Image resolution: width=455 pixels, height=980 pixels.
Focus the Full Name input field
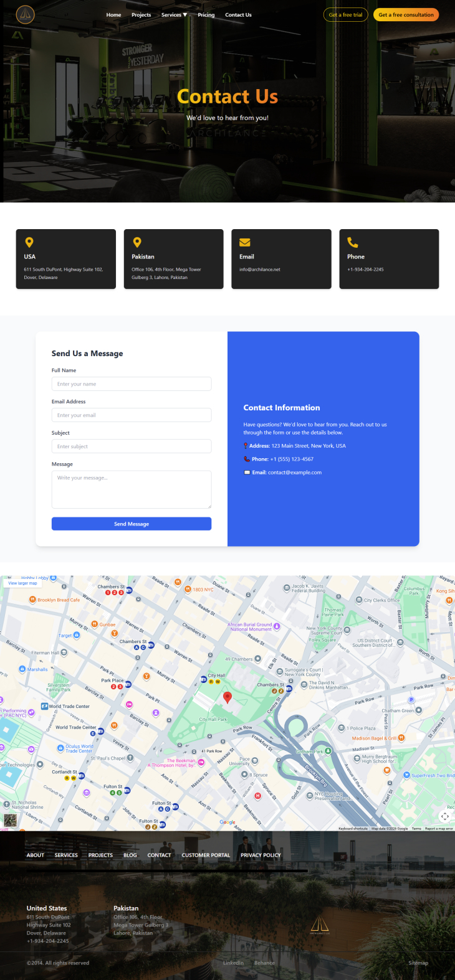pos(132,384)
